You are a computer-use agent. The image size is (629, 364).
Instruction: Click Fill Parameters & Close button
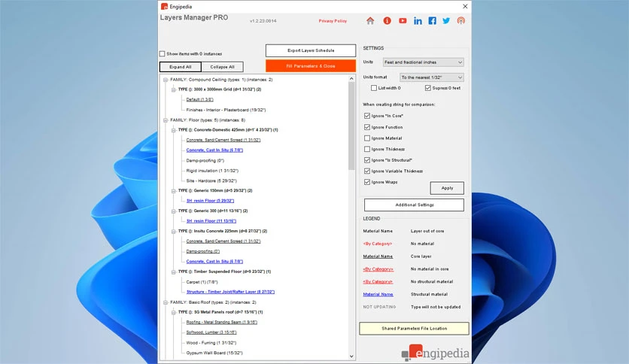click(x=311, y=66)
